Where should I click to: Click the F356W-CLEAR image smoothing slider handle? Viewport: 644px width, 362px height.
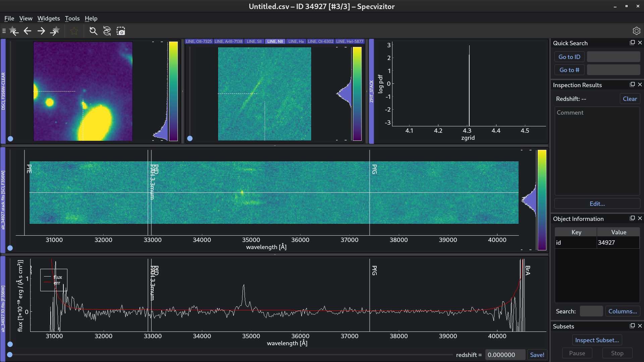10,139
